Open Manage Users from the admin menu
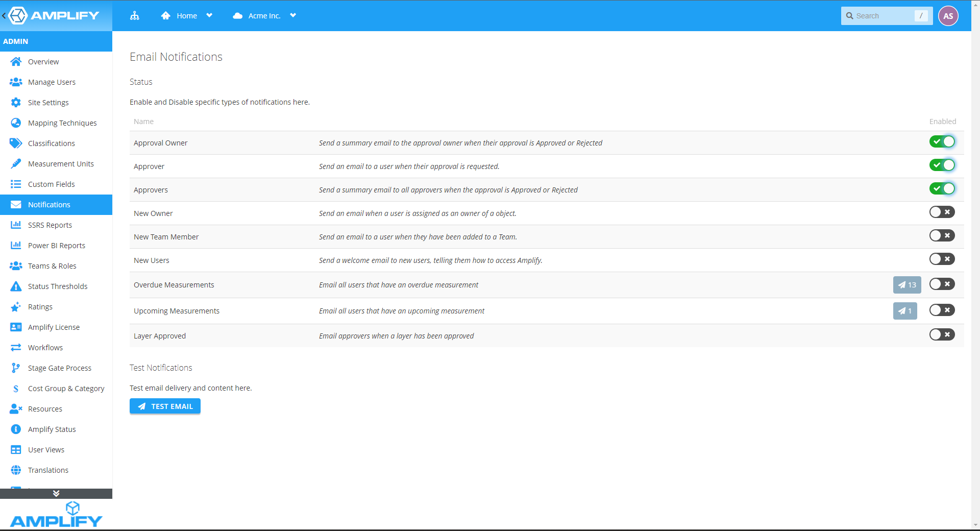The height and width of the screenshot is (531, 980). pyautogui.click(x=52, y=82)
